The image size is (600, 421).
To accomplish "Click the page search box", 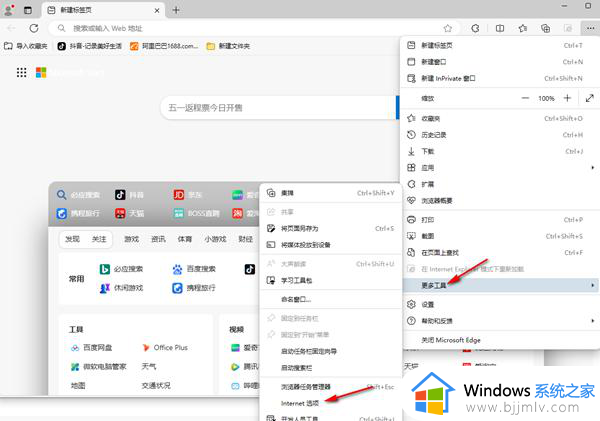I will click(279, 108).
